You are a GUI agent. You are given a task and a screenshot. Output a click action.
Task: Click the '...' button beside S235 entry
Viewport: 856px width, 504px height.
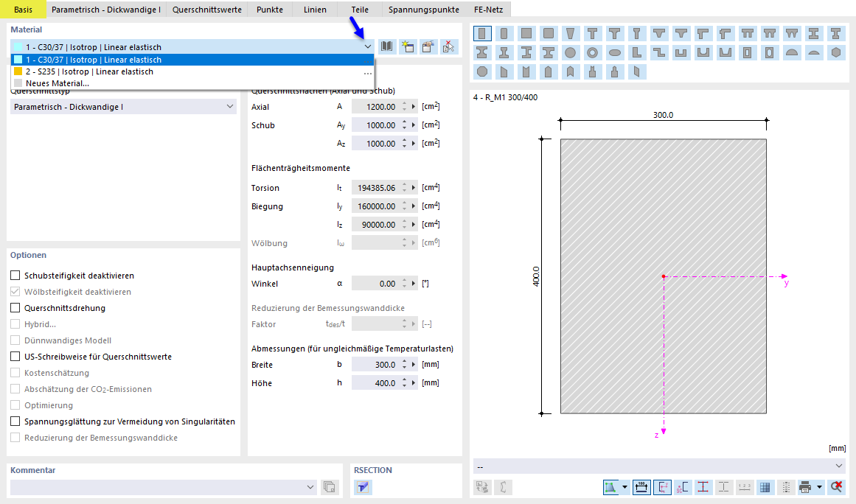pos(367,72)
